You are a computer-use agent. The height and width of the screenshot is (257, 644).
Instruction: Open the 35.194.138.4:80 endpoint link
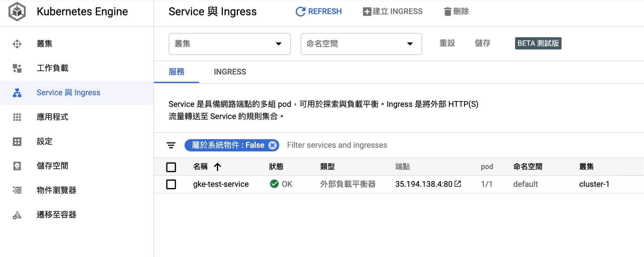(x=424, y=184)
